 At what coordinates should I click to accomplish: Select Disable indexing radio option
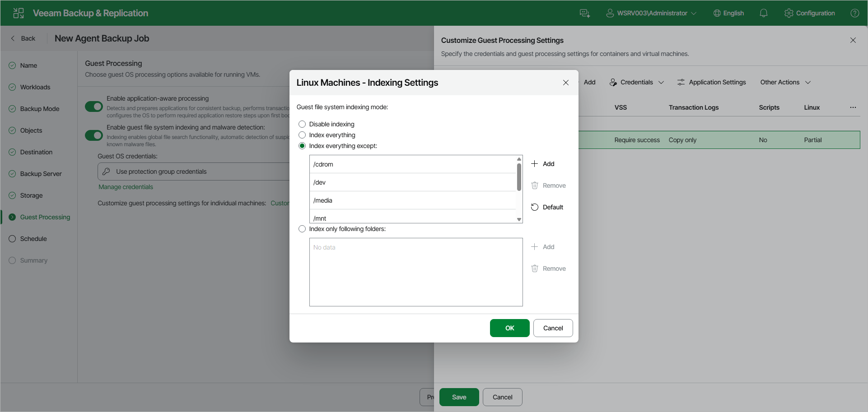click(x=302, y=124)
